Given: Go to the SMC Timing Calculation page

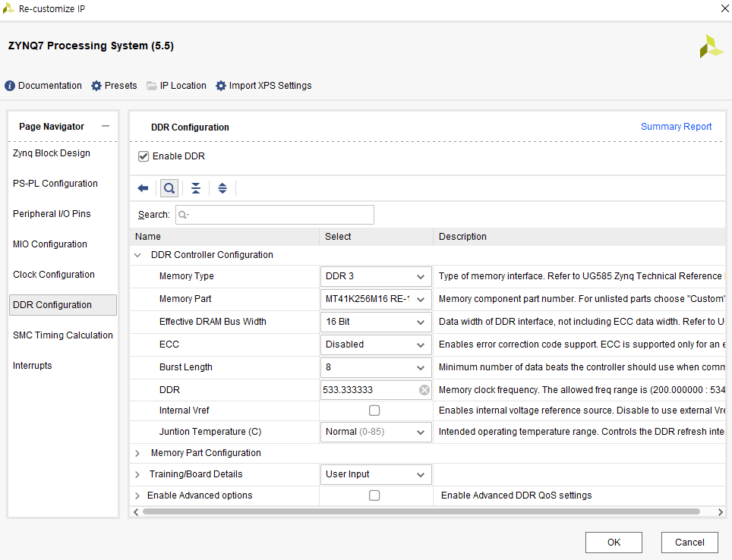Looking at the screenshot, I should click(x=63, y=335).
